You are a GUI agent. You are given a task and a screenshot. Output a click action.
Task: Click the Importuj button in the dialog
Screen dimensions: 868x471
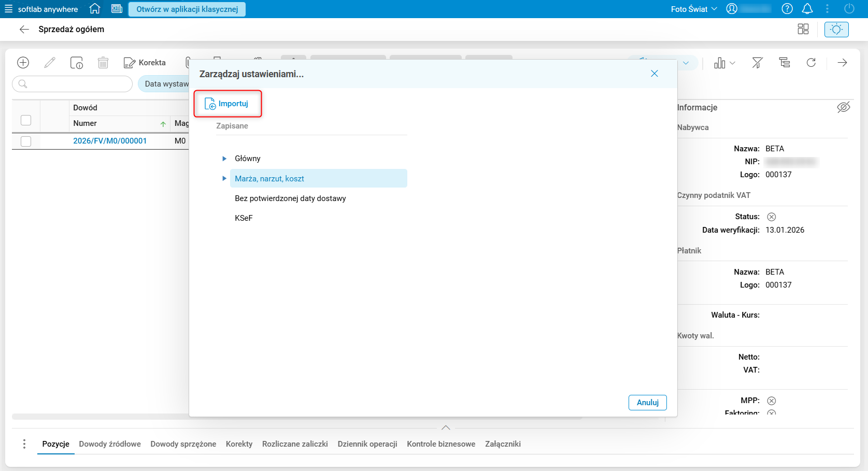(227, 104)
